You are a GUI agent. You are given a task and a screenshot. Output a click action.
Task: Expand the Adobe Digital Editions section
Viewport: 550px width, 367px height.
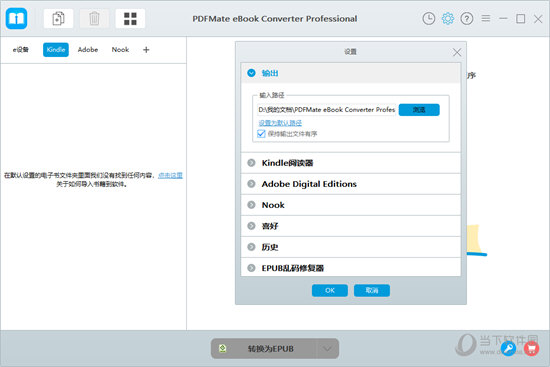pos(350,184)
